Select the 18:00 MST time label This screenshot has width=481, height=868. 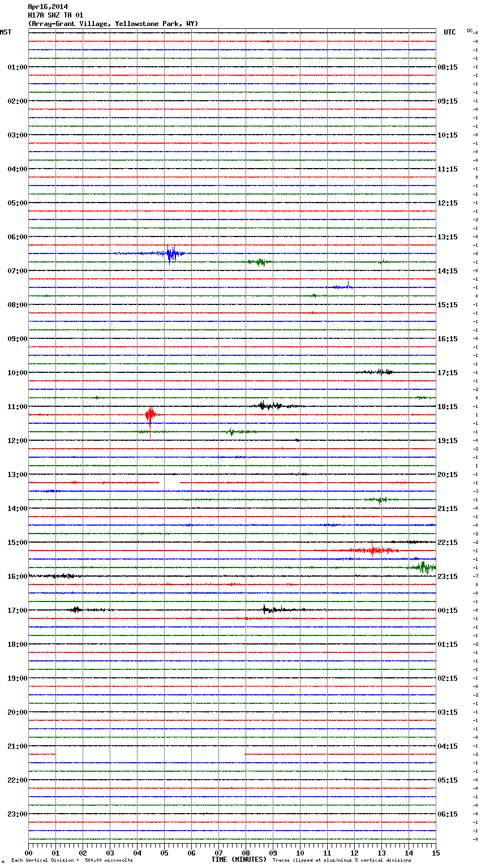(18, 644)
